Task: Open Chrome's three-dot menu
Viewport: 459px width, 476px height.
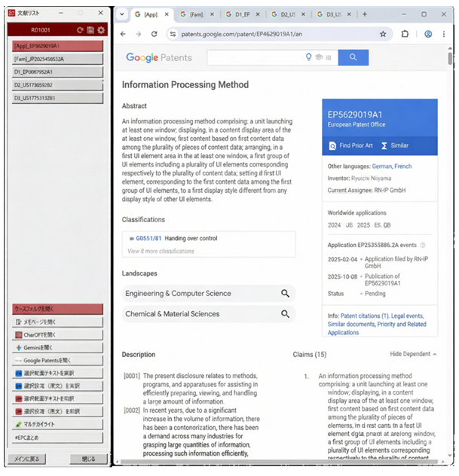Action: (x=444, y=34)
